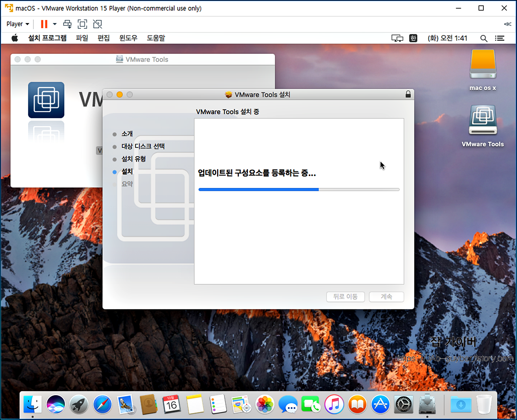The height and width of the screenshot is (420, 517).
Task: Open the 설치 프로그램 menu
Action: click(x=47, y=38)
